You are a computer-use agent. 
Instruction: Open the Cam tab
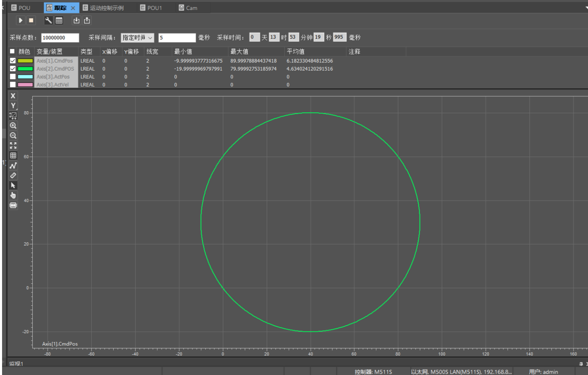coord(188,8)
